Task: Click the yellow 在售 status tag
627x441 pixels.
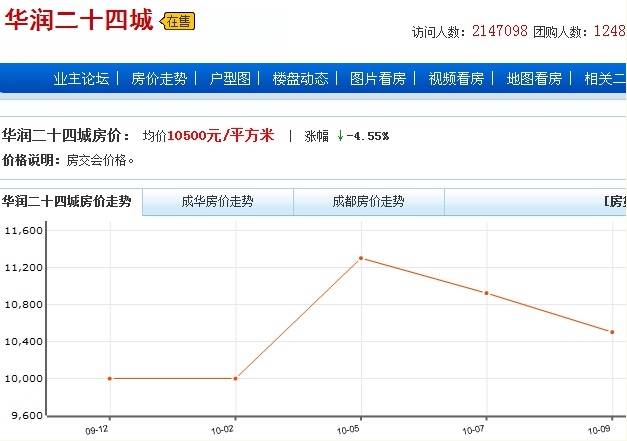Action: pyautogui.click(x=177, y=21)
